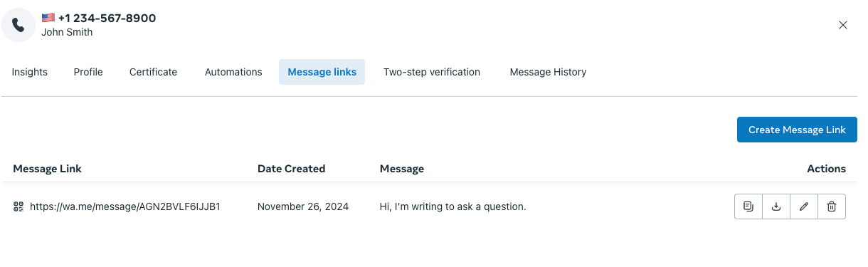
Task: Open the Automations tab
Action: [x=233, y=72]
